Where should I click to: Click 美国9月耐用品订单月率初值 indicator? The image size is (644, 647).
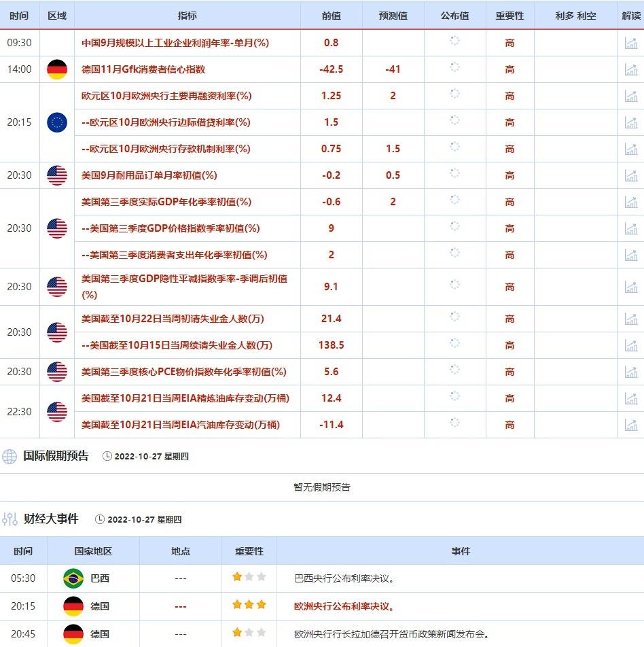[149, 175]
